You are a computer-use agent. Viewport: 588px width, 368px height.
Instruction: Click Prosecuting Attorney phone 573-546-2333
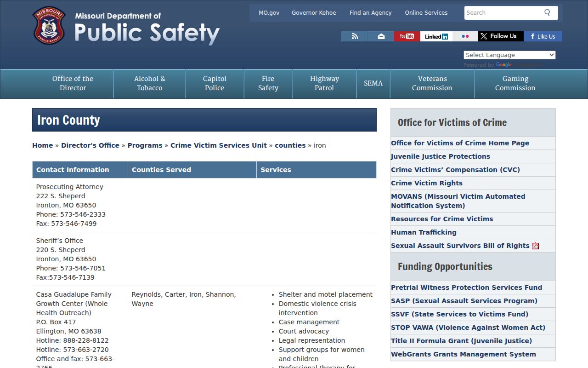[71, 214]
